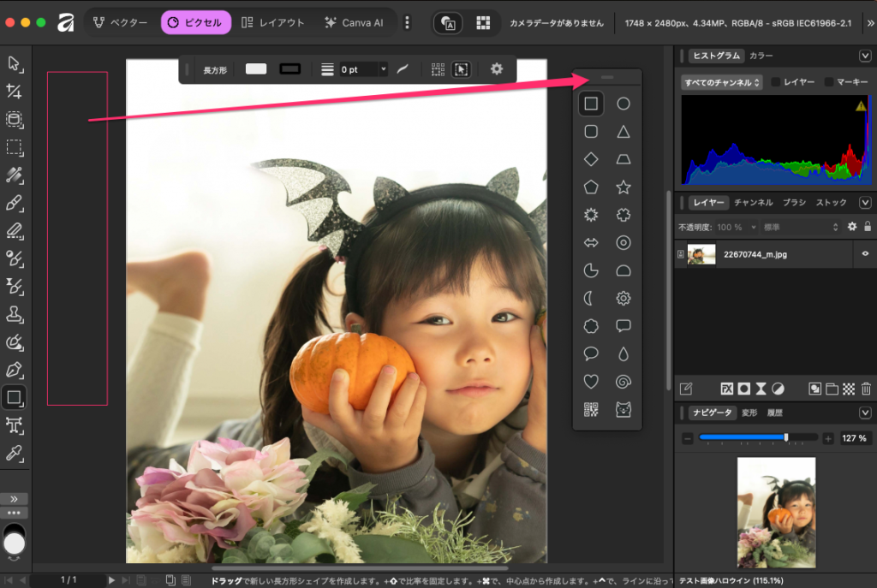Pick the Triangle shape tool
877x588 pixels.
click(x=623, y=132)
